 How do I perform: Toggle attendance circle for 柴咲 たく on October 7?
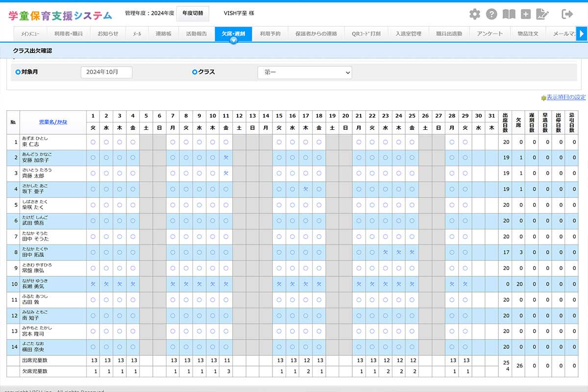pyautogui.click(x=172, y=205)
